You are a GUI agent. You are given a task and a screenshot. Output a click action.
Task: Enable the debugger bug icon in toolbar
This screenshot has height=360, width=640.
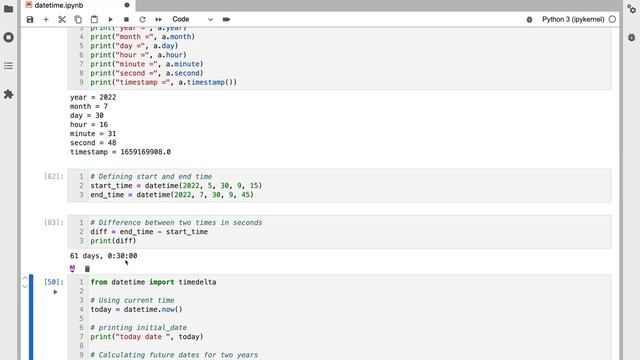[x=529, y=19]
